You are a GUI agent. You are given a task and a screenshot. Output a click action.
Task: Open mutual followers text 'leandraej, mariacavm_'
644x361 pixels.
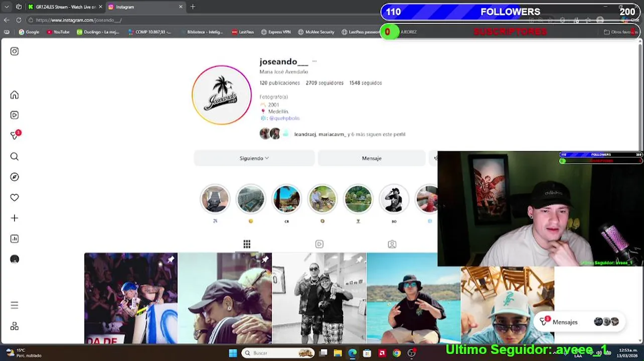coord(320,134)
